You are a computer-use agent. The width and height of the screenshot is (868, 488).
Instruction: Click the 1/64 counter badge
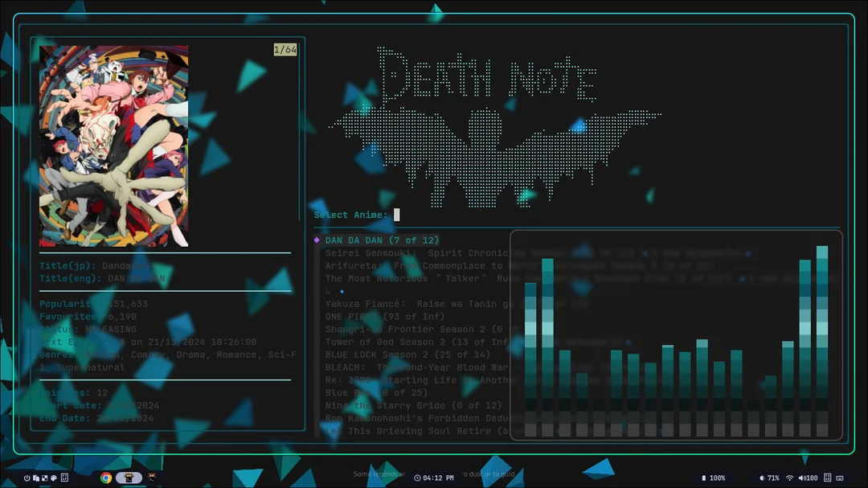click(x=285, y=50)
